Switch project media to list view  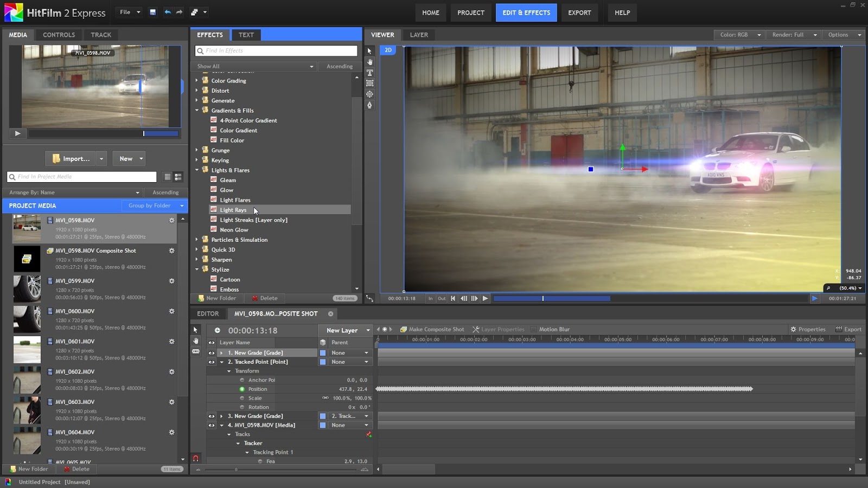167,177
